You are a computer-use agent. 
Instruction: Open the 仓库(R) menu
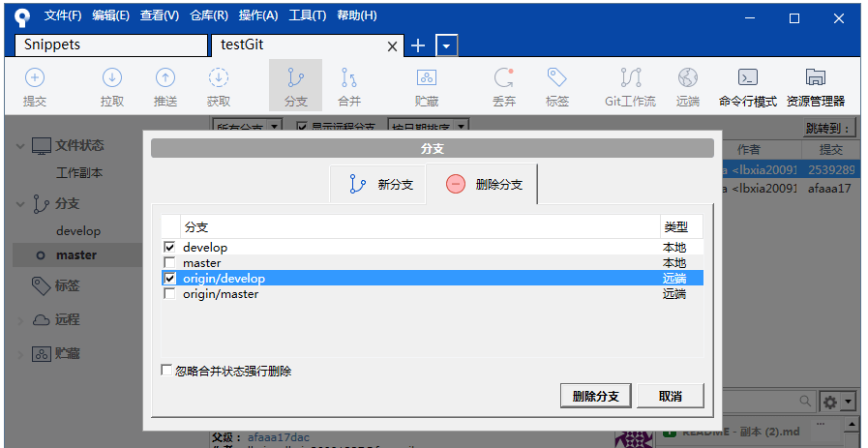[209, 15]
